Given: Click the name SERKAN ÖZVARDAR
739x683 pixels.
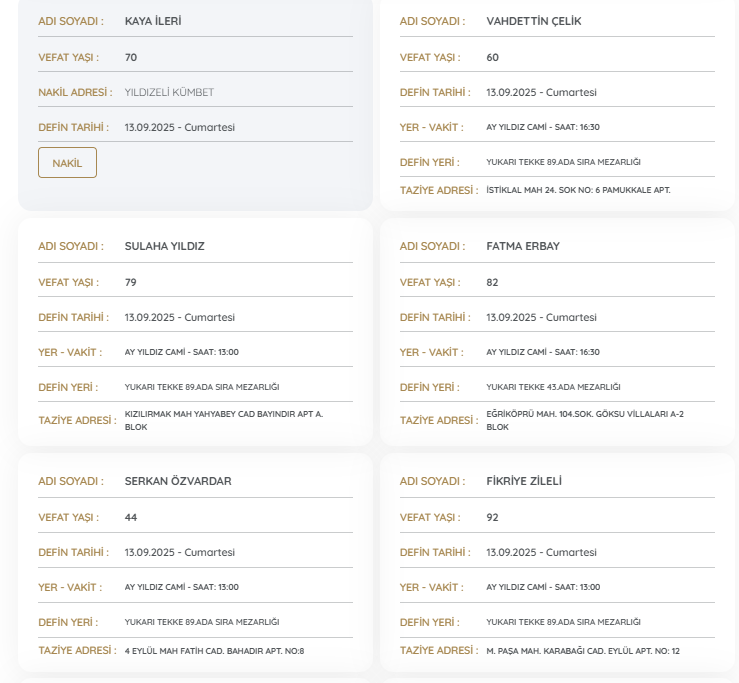Looking at the screenshot, I should tap(178, 481).
